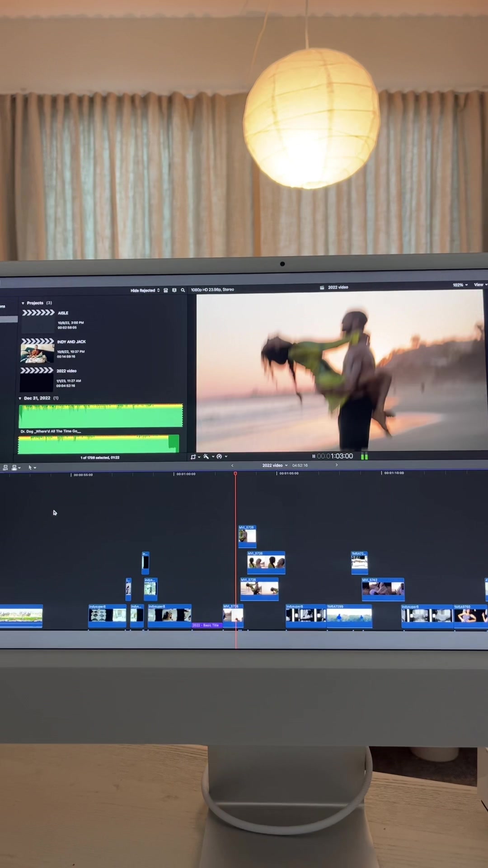Open the 102% zoom level dropdown
Viewport: 488px width, 868px height.
coord(460,285)
